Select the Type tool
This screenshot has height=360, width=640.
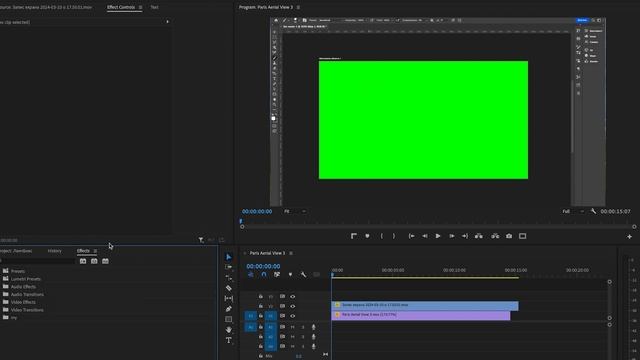[x=229, y=340]
